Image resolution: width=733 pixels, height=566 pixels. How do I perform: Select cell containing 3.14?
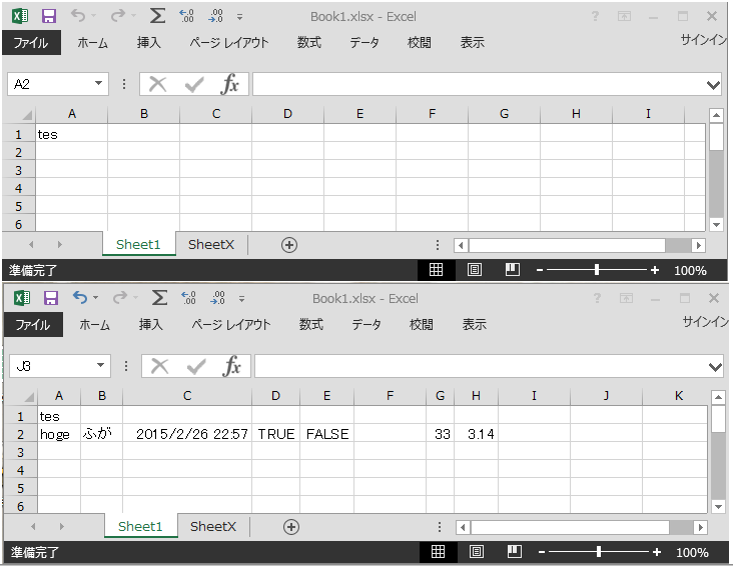tap(476, 434)
